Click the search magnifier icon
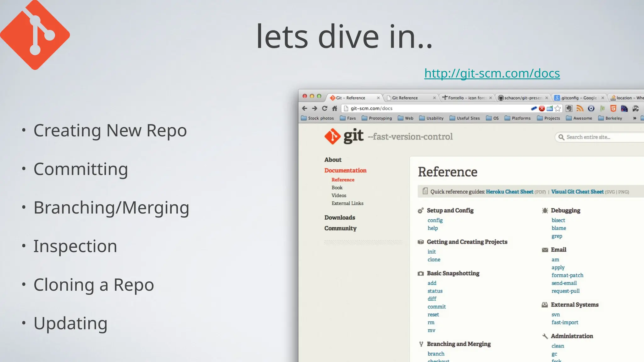The image size is (644, 362). (561, 137)
